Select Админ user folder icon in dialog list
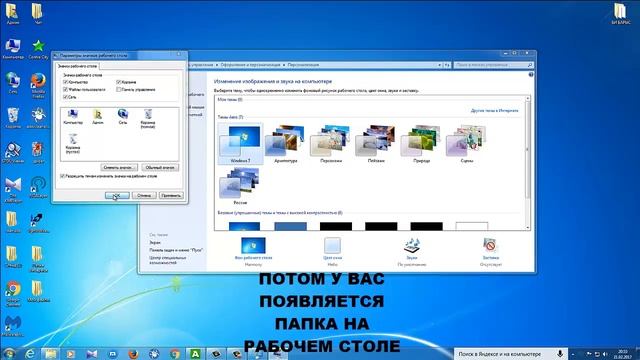The image size is (640, 360). click(98, 117)
